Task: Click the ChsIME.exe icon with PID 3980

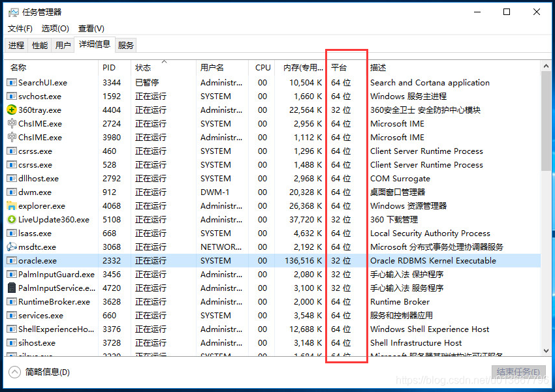Action: [x=12, y=137]
